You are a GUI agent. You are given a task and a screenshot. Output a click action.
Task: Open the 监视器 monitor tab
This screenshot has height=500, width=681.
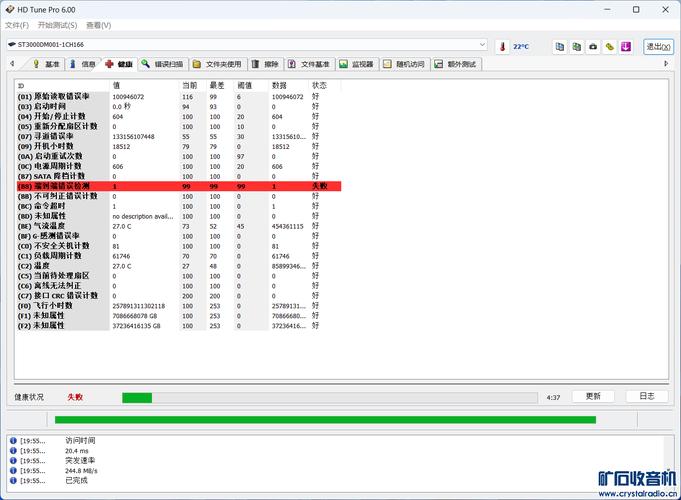coord(357,64)
